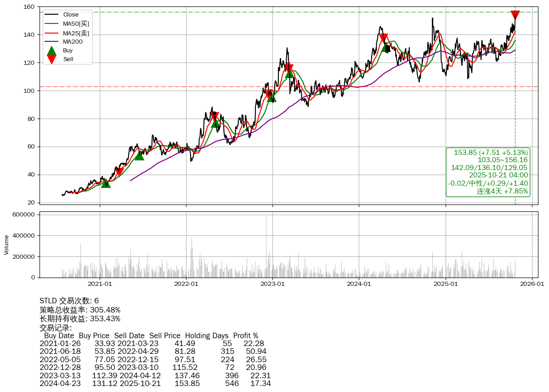The width and height of the screenshot is (549, 392).
Task: Select the first buy marker near January 2021
Action: [x=106, y=183]
